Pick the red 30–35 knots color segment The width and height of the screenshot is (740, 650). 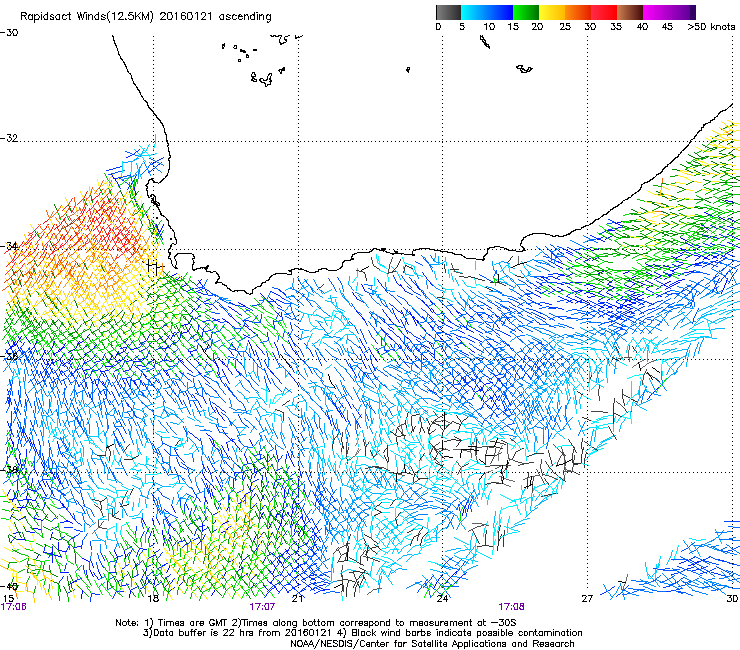(604, 12)
